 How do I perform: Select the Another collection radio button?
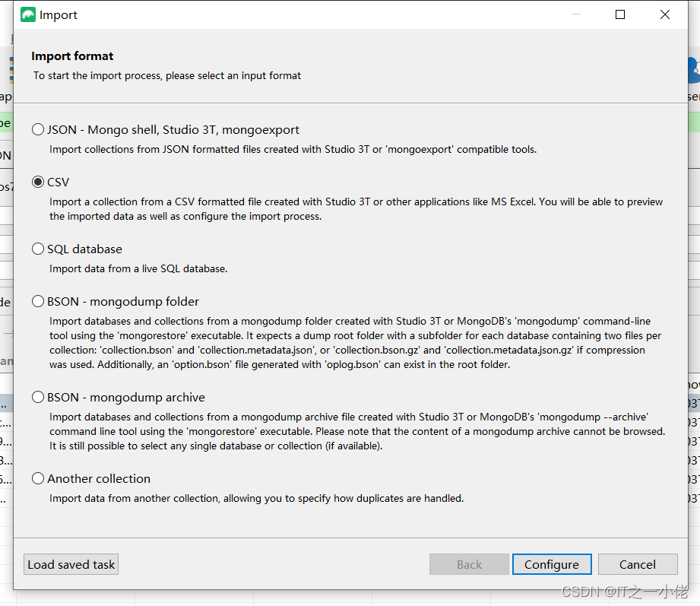38,478
